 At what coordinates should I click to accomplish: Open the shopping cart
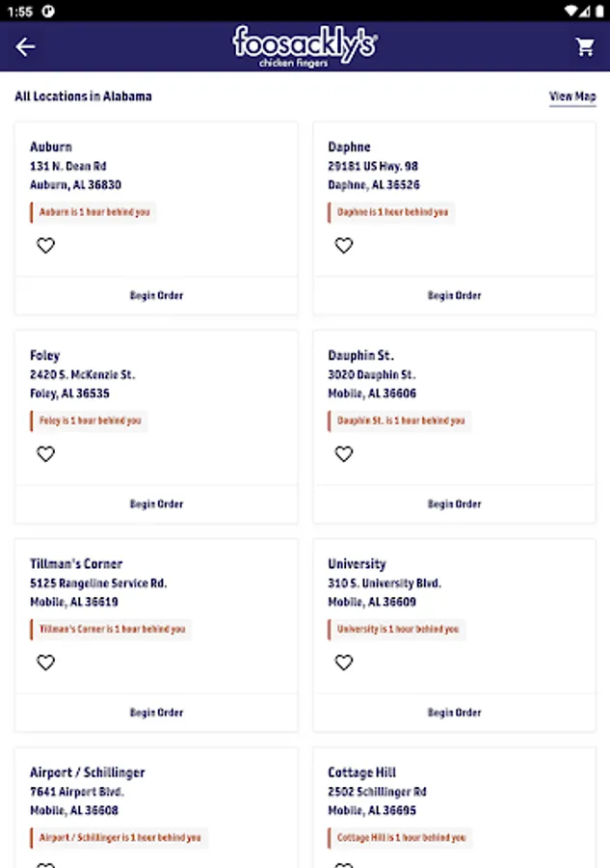[x=585, y=46]
